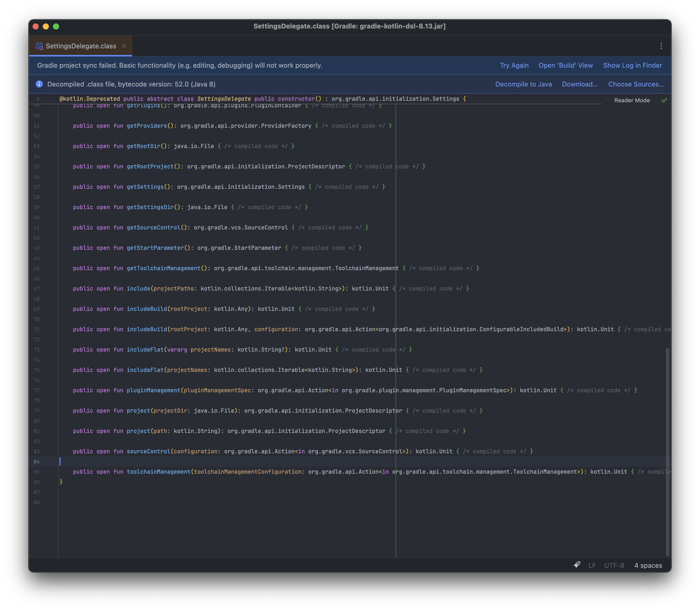
Task: Click Choose Sources... link
Action: coord(636,84)
